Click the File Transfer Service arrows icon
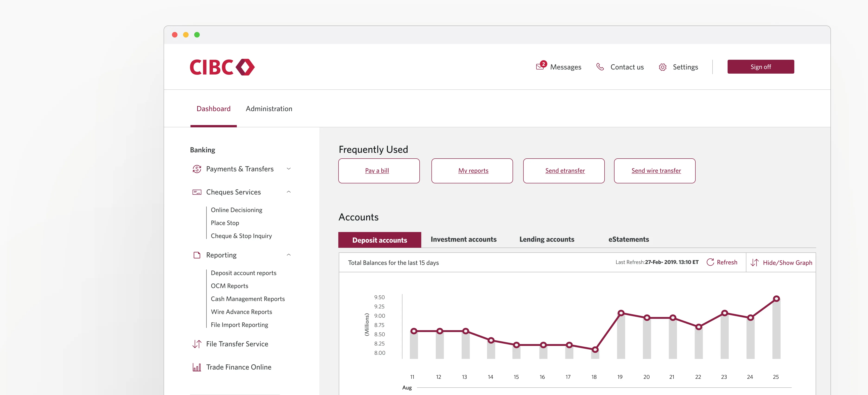This screenshot has height=395, width=868. tap(197, 344)
